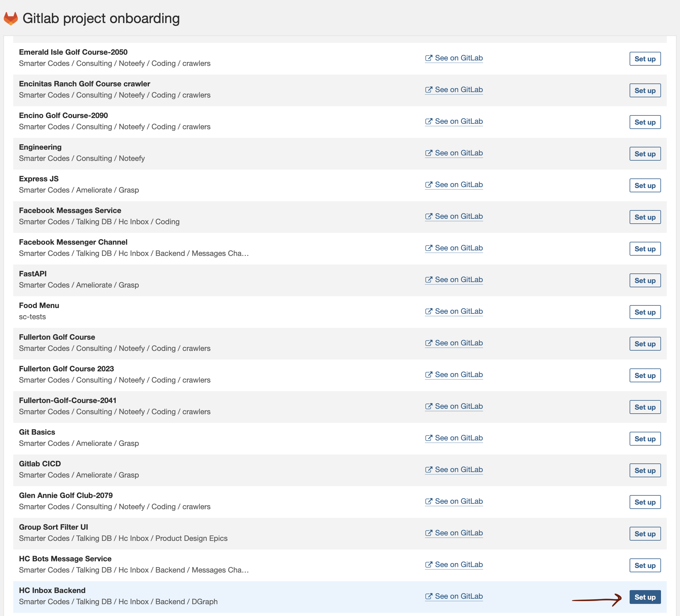Open Fullerton Golf Course 2023 on GitLab
The height and width of the screenshot is (616, 680).
454,375
